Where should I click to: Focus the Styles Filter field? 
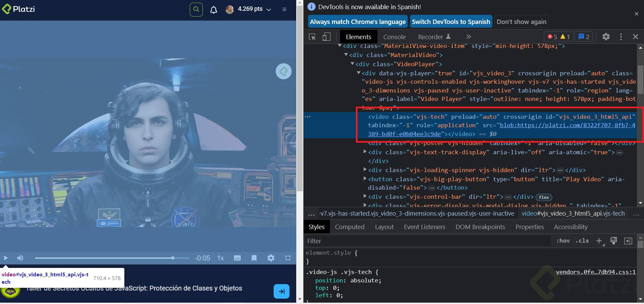click(x=428, y=241)
